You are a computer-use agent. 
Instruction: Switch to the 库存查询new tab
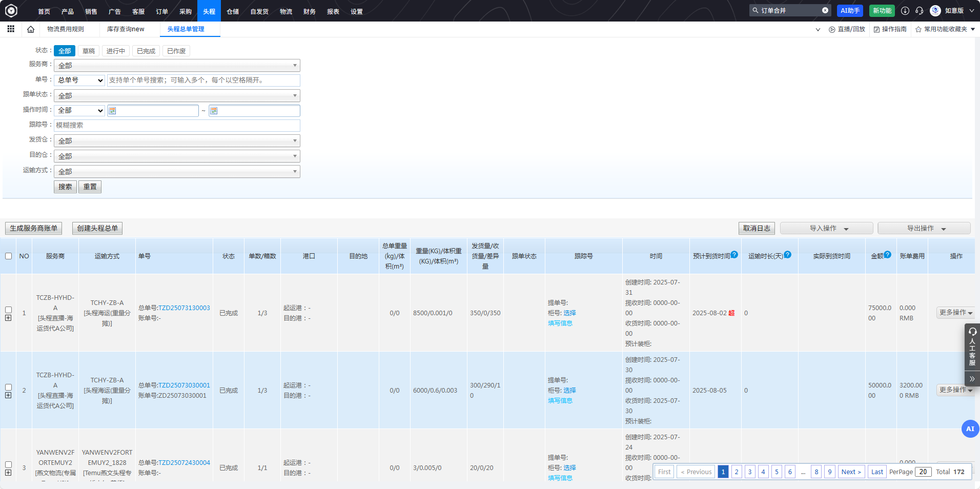pyautogui.click(x=126, y=29)
